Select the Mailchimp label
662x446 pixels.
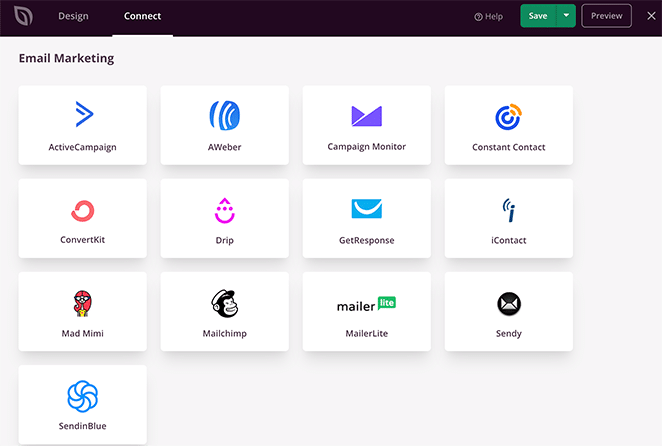[225, 333]
